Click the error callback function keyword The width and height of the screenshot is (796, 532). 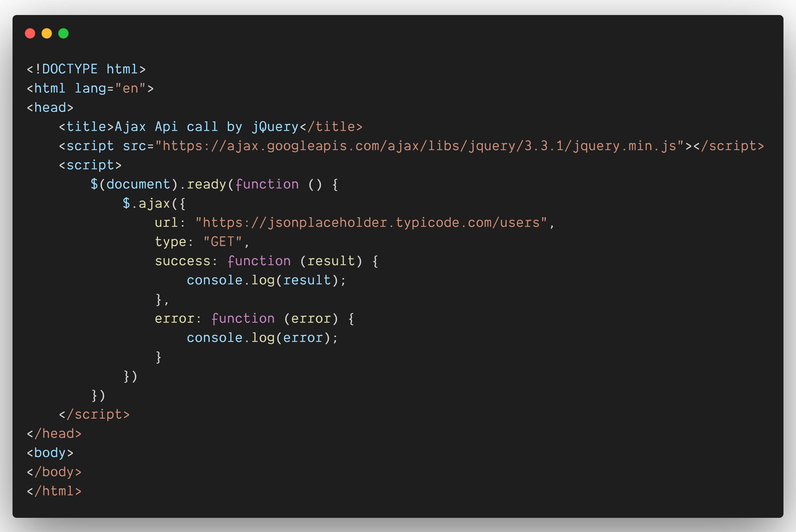click(x=243, y=318)
